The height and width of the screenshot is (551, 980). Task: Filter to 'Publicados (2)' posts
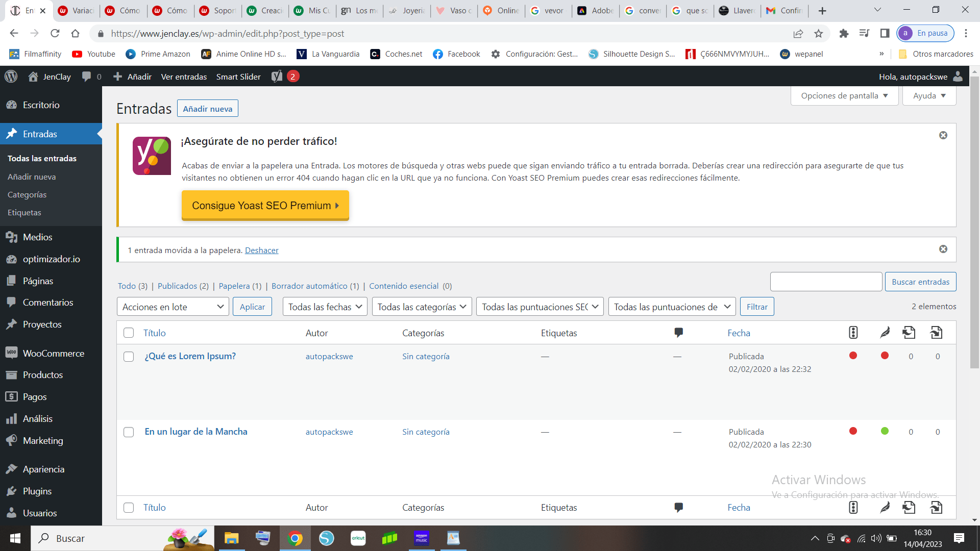[183, 286]
